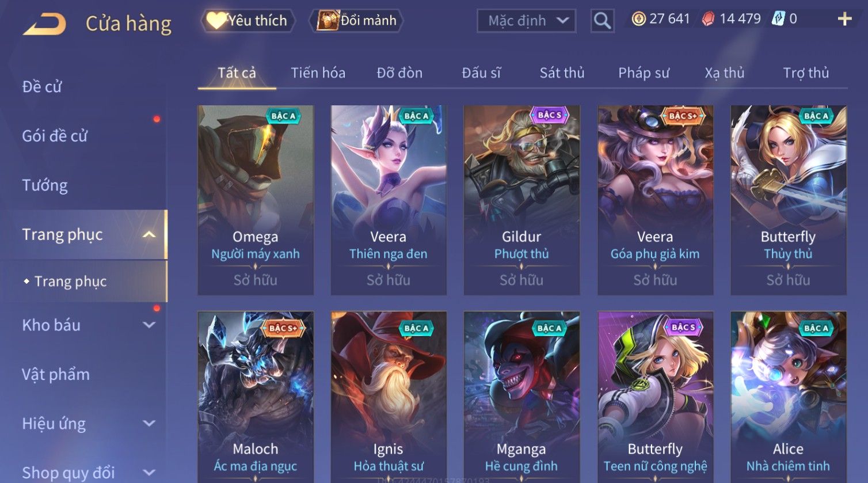Collapse the Trang phục sidebar section
Screen dimensions: 868x483
pos(149,234)
